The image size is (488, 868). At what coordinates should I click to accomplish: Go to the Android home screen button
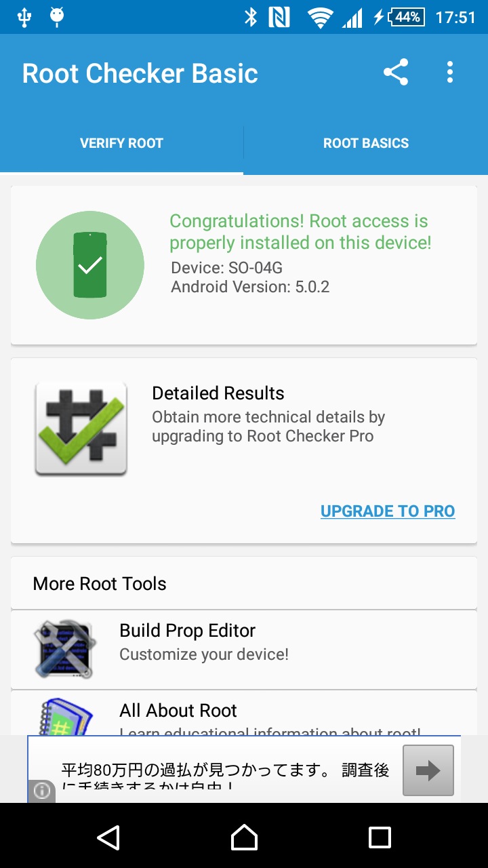click(244, 837)
